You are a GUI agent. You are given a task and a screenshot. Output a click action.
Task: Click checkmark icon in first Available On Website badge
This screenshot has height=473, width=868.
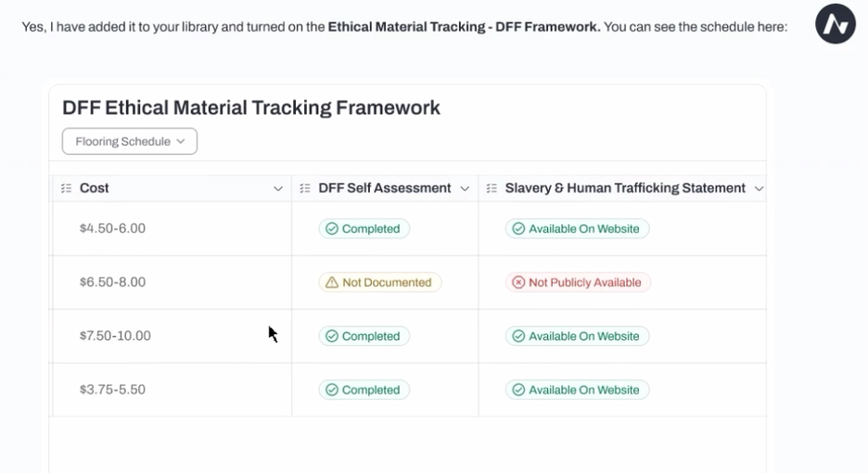click(x=518, y=229)
